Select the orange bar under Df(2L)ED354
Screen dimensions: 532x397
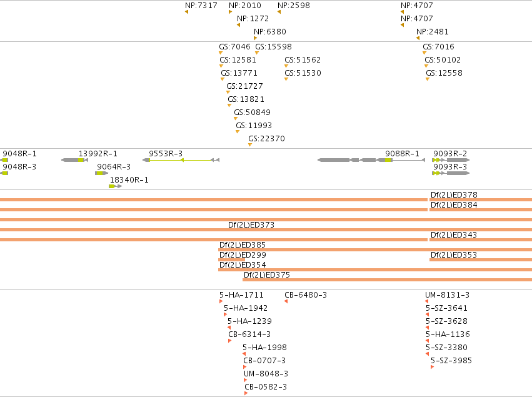coord(375,269)
